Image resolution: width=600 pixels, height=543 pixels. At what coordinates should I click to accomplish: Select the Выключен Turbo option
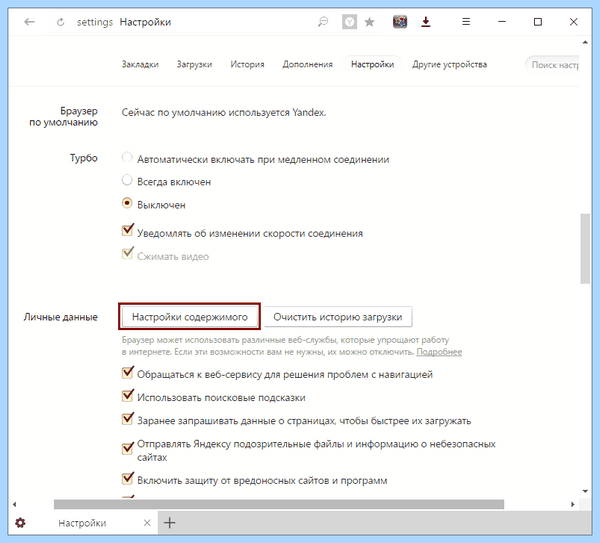click(127, 203)
